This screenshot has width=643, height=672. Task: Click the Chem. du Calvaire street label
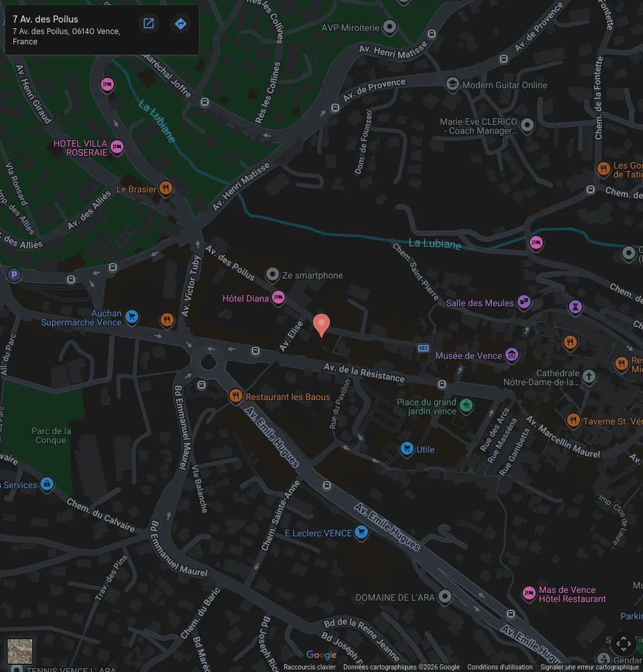pyautogui.click(x=101, y=515)
